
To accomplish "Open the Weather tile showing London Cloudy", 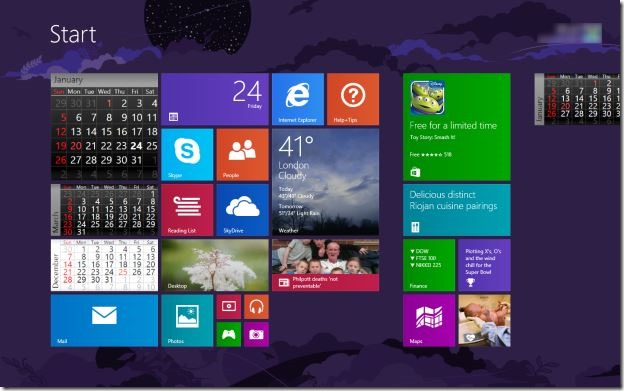I will point(326,182).
